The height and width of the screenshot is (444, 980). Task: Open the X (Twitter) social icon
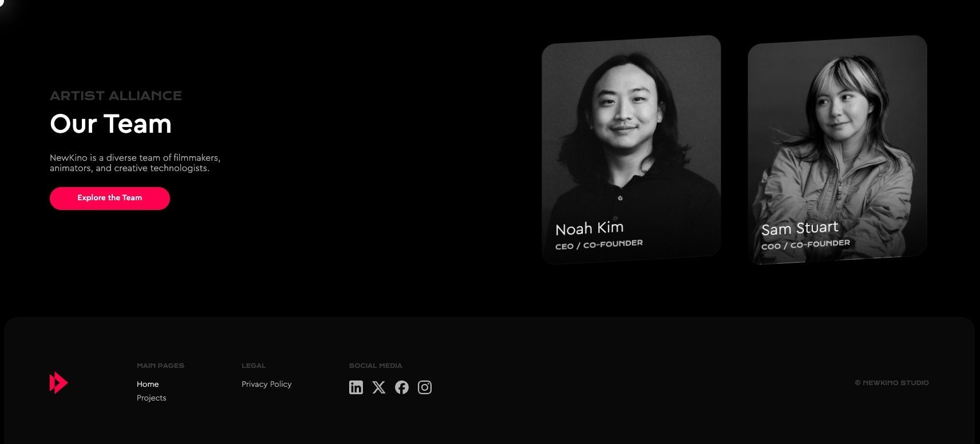(379, 387)
